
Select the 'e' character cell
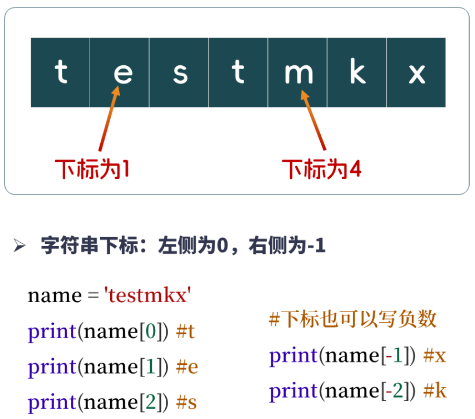pos(119,72)
